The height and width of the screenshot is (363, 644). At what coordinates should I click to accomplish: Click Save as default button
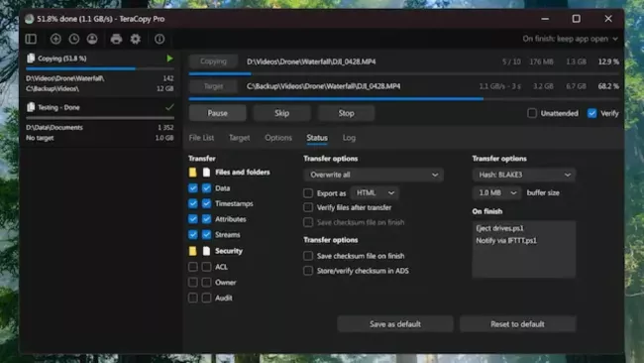pyautogui.click(x=395, y=324)
